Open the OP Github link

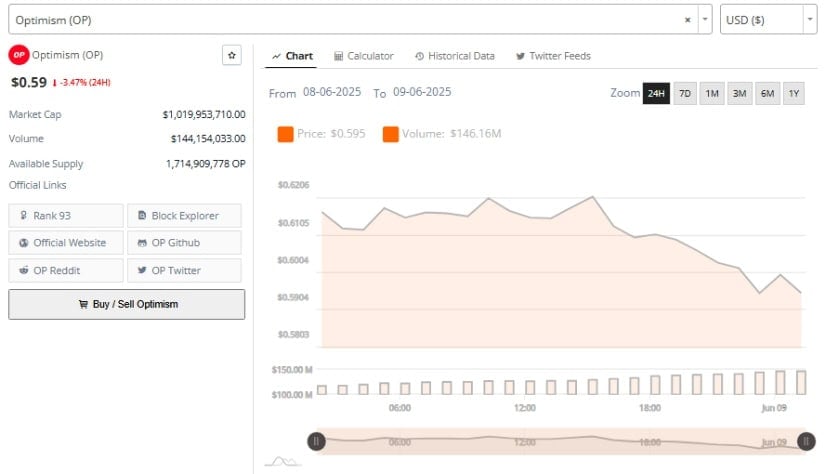184,243
